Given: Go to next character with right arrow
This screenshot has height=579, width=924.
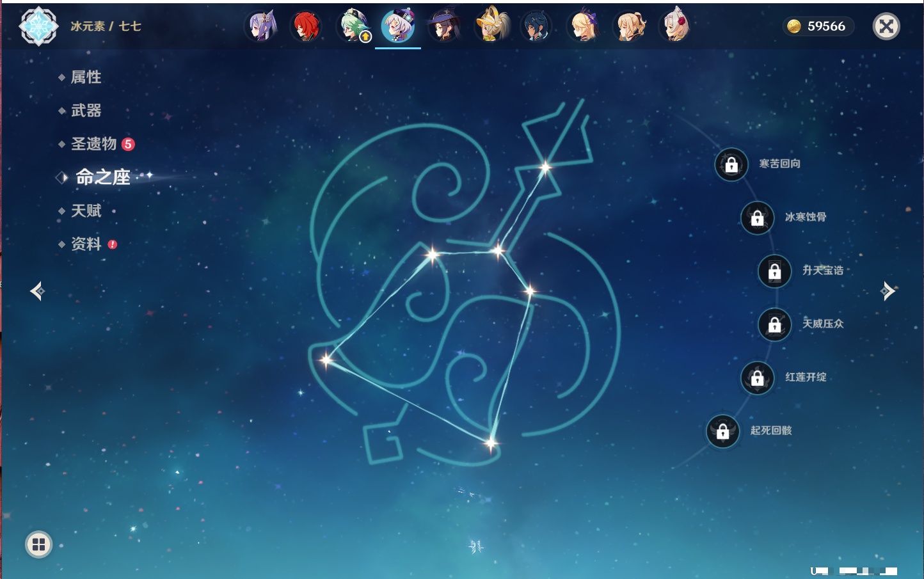Looking at the screenshot, I should point(888,291).
